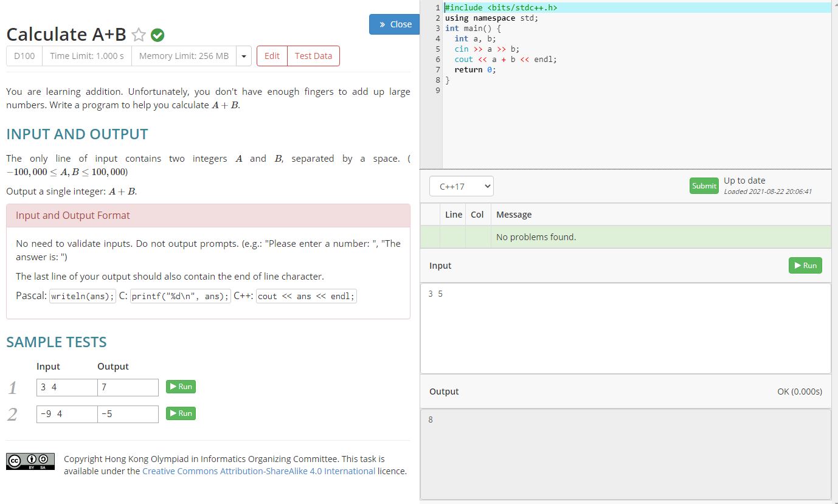
Task: Click the custom Input text area
Action: point(625,328)
